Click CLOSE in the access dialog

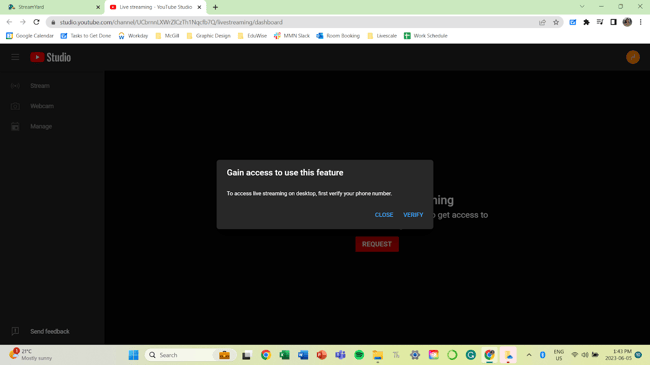pyautogui.click(x=384, y=215)
